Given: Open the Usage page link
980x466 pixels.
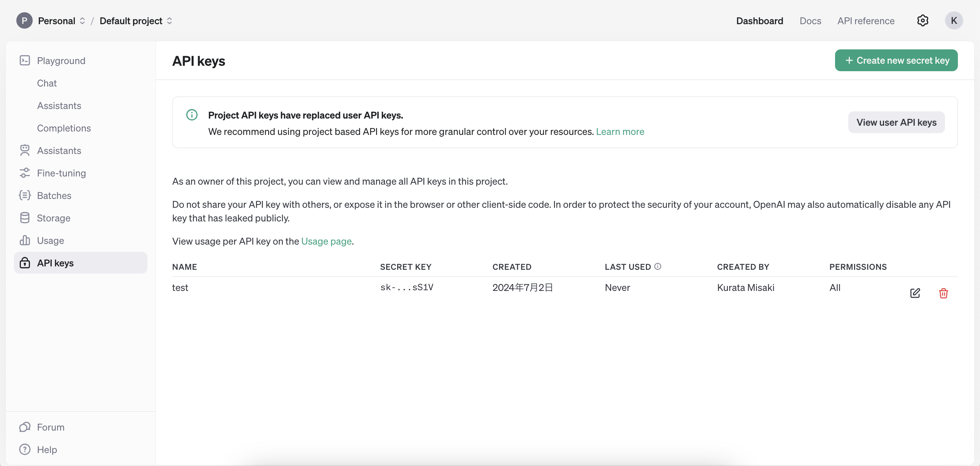Looking at the screenshot, I should [326, 241].
